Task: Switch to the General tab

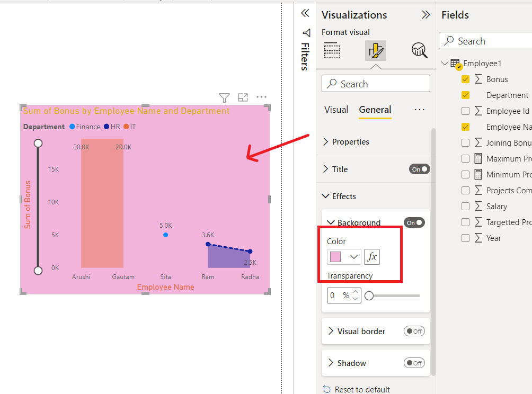Action: pos(375,110)
